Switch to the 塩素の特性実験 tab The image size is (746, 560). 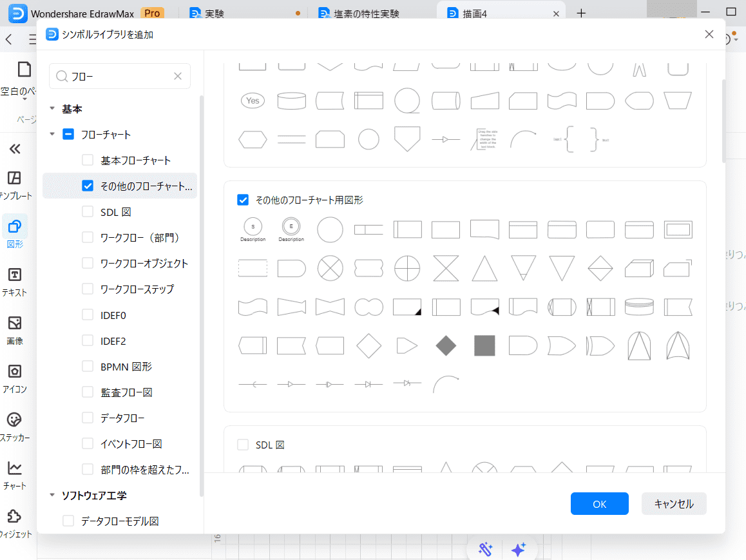(367, 13)
